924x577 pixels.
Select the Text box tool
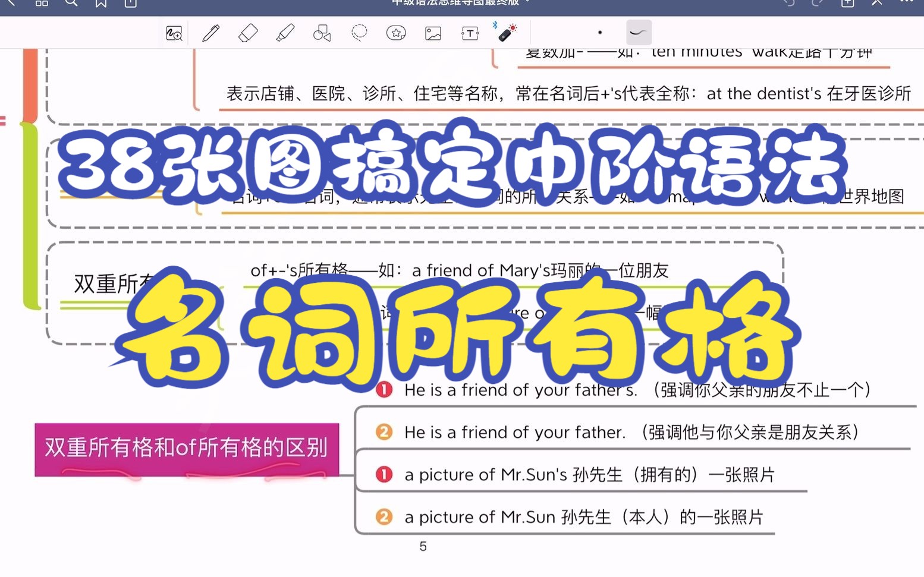[470, 33]
